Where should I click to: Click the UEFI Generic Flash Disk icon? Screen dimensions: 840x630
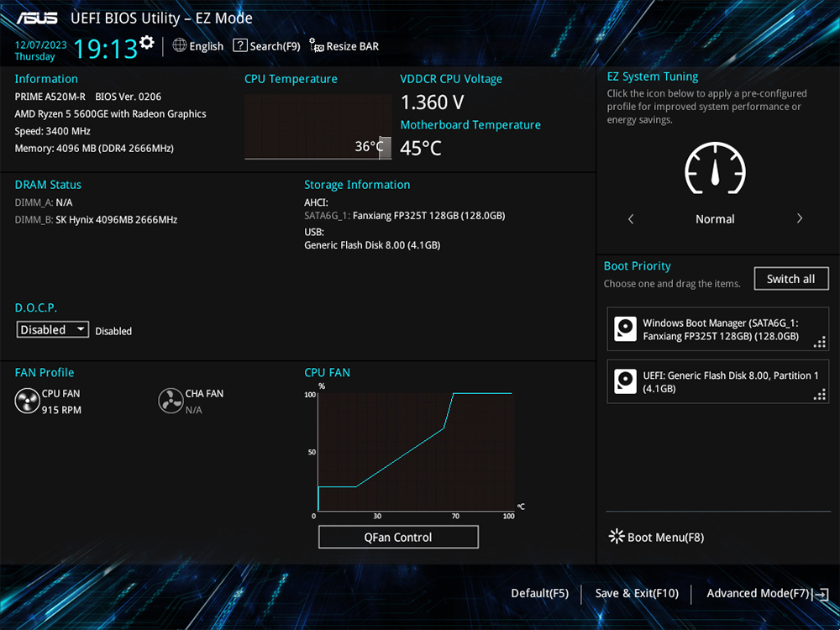[x=625, y=381]
